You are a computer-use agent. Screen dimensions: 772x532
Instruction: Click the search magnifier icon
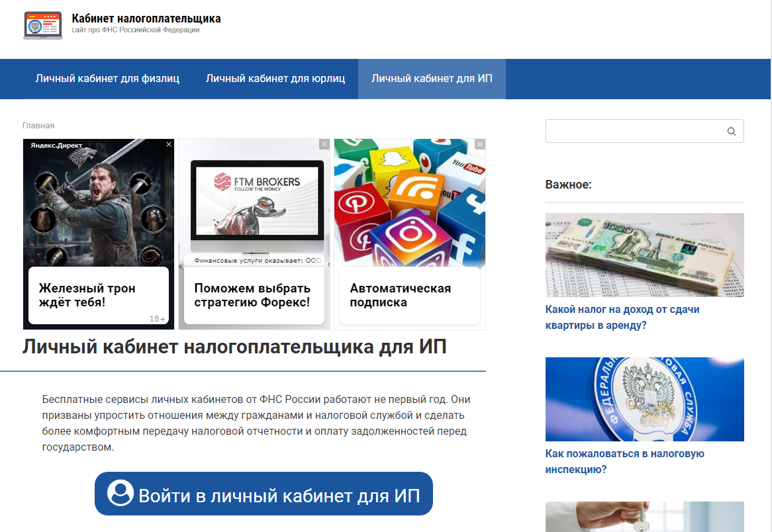pyautogui.click(x=732, y=130)
